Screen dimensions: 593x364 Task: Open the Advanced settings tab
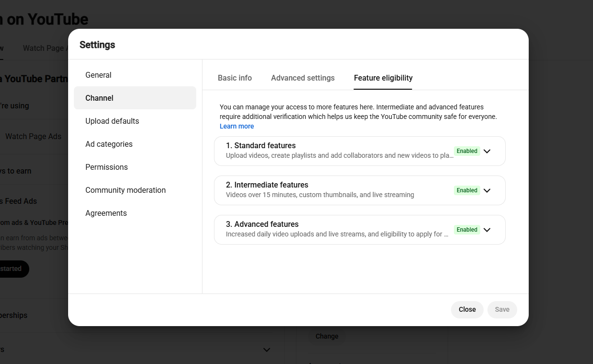click(303, 78)
